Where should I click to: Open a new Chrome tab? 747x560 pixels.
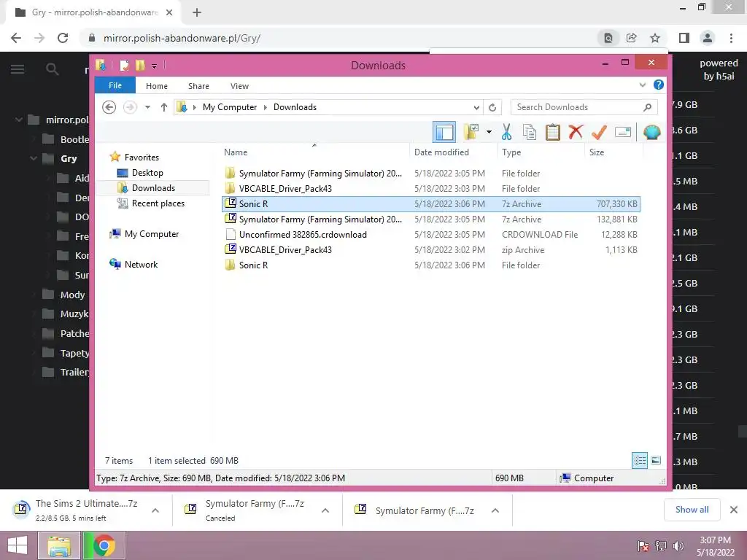click(x=197, y=13)
